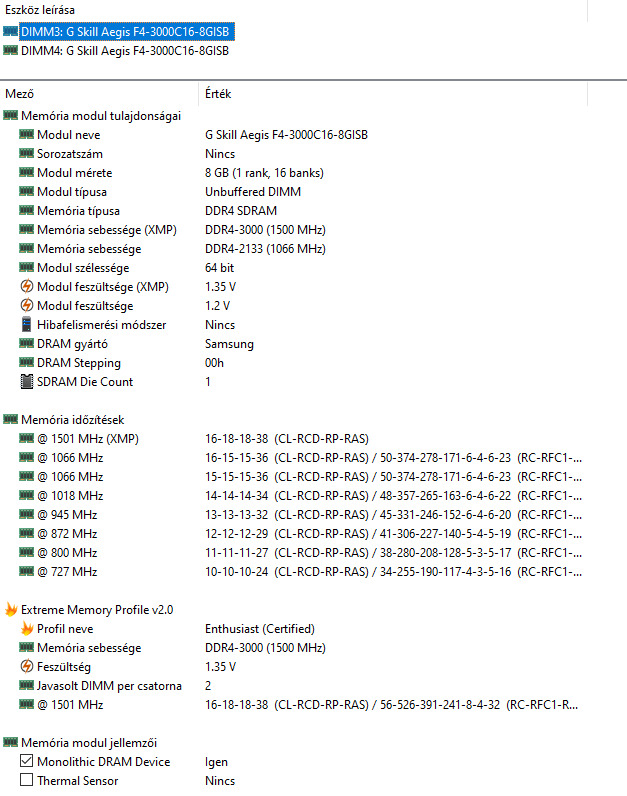Viewport: 627px width, 796px height.
Task: Click the icon beside Javasolt DIMM per csatorna
Action: [26, 685]
